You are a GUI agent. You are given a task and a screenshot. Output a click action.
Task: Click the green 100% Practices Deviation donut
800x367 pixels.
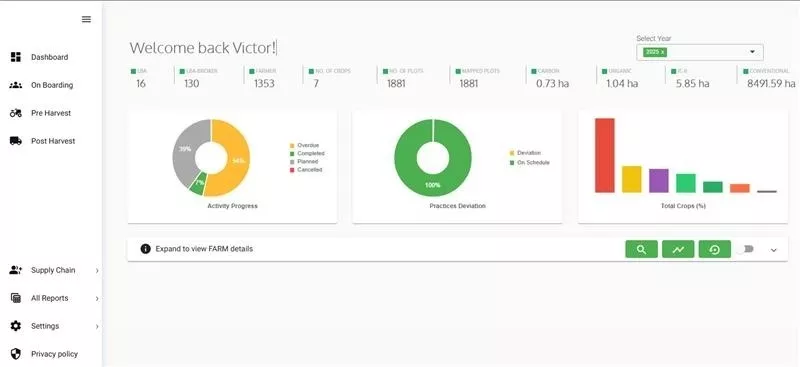coord(433,184)
